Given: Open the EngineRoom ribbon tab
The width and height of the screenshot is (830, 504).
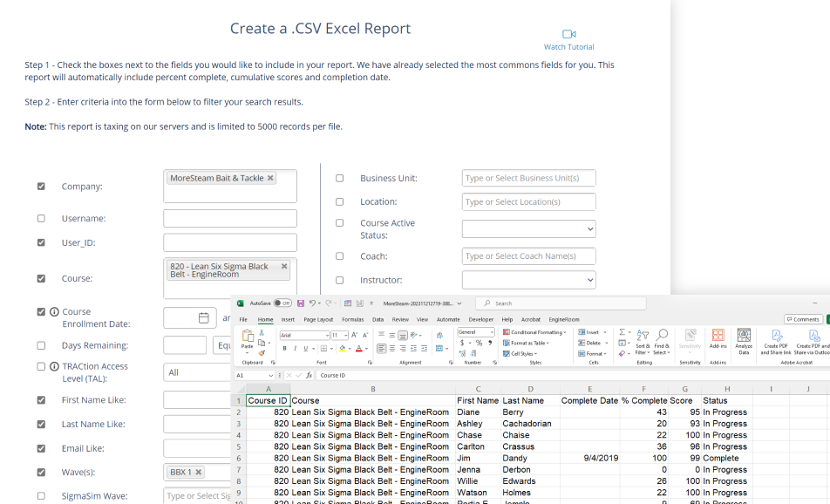Looking at the screenshot, I should (x=564, y=320).
